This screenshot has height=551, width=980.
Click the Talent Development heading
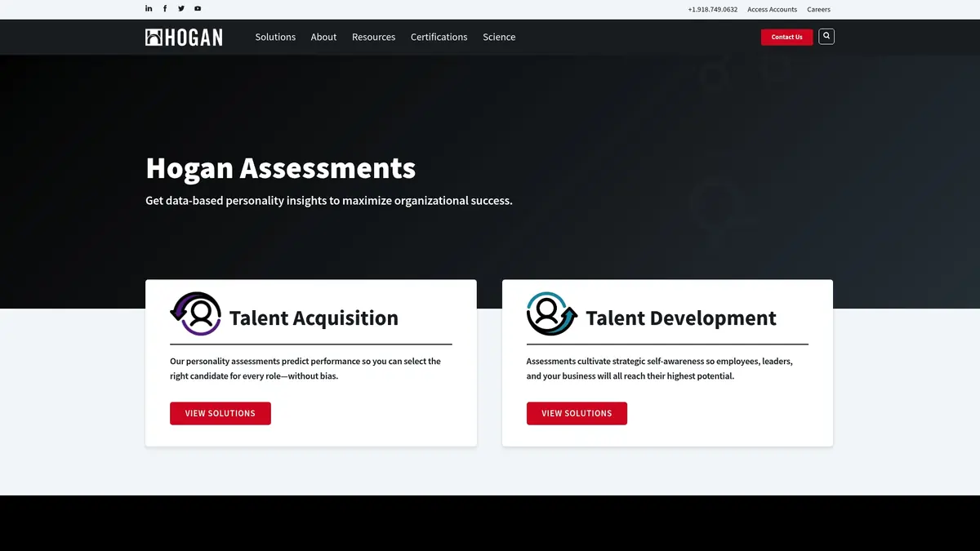point(681,318)
